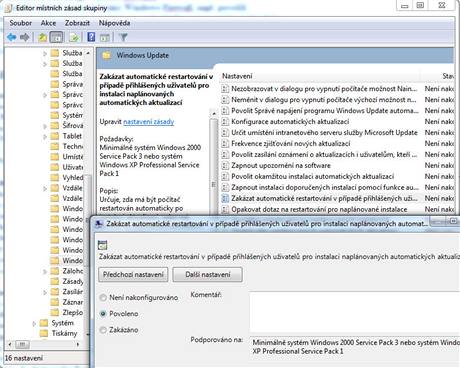Open the Akce menu
Viewport: 460px width, 368px height.
[48, 23]
